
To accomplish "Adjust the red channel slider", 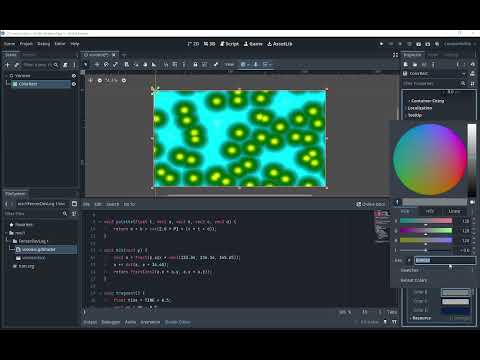I will pyautogui.click(x=426, y=221).
